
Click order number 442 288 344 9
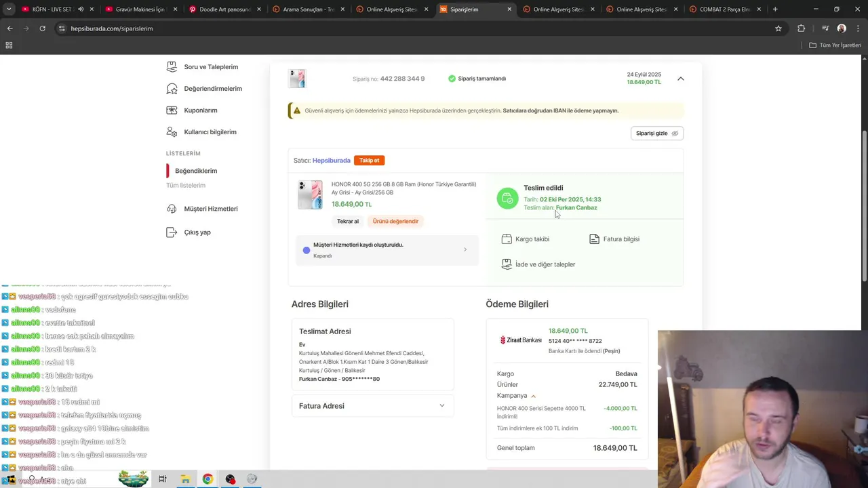pos(402,79)
